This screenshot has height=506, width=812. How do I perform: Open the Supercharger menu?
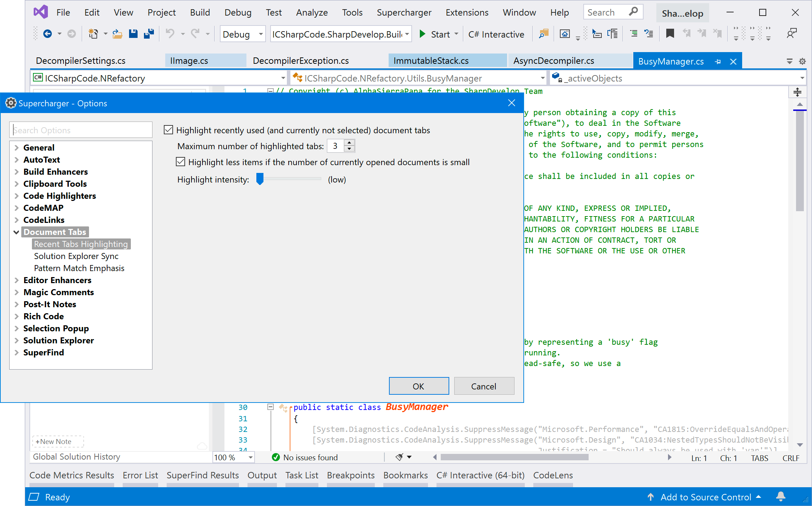point(404,12)
